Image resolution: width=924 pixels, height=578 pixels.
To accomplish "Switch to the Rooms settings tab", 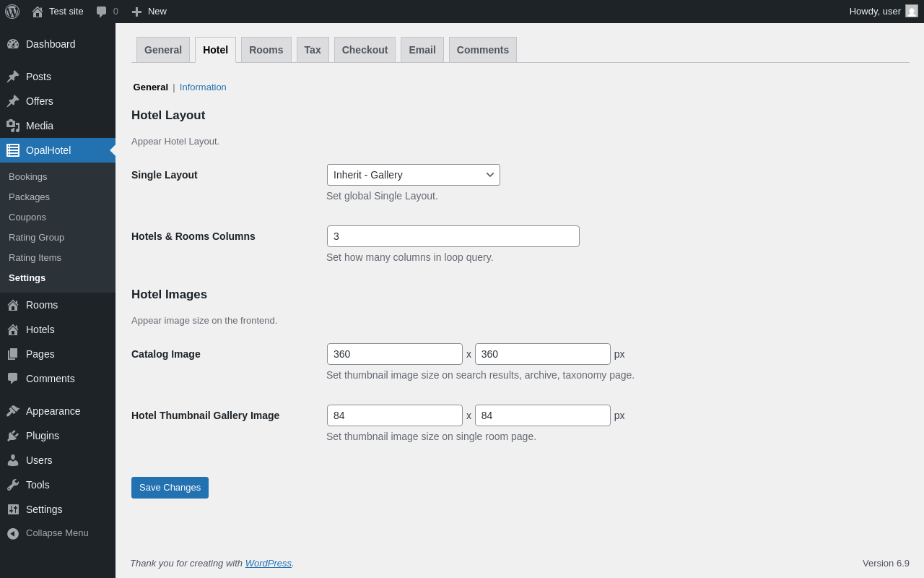I will (266, 50).
